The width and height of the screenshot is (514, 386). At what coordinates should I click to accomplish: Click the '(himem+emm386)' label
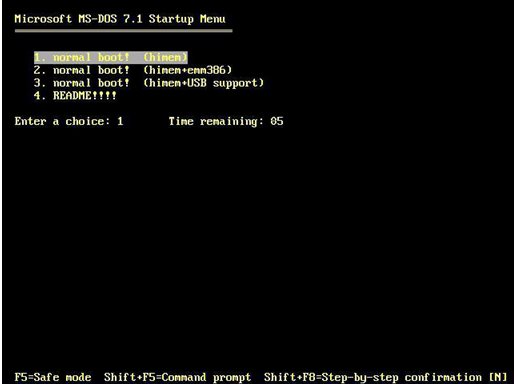point(187,70)
